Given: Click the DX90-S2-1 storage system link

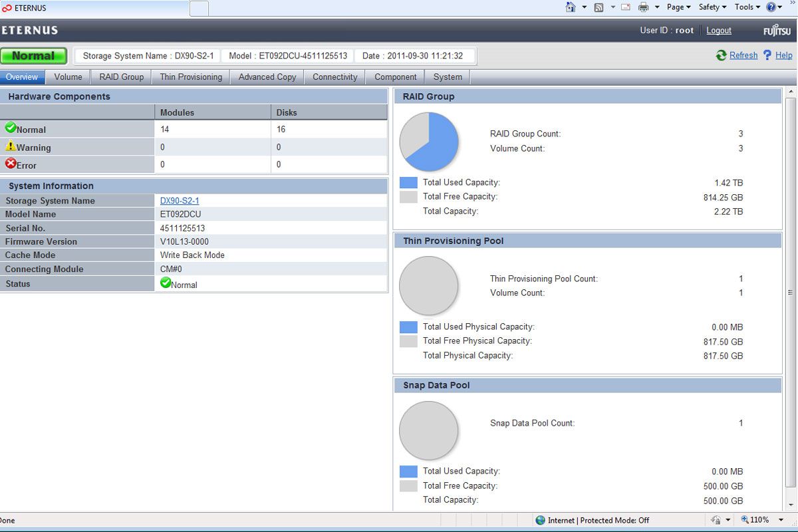Looking at the screenshot, I should [x=180, y=201].
